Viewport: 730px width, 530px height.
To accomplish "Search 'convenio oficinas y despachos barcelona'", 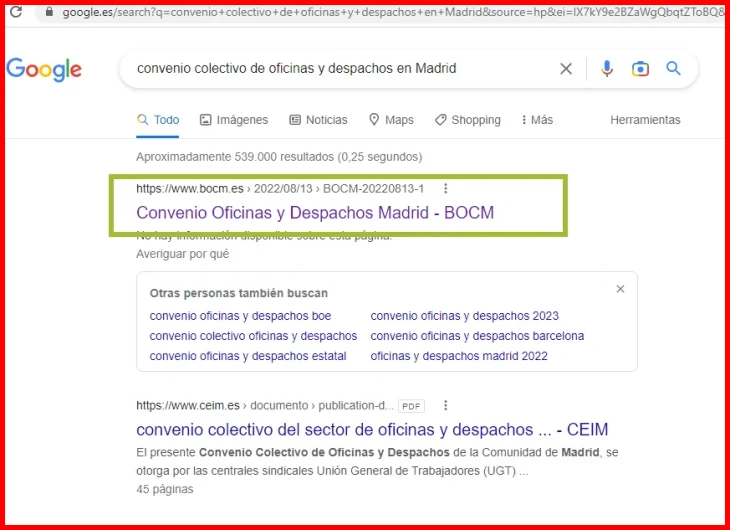I will coord(477,336).
